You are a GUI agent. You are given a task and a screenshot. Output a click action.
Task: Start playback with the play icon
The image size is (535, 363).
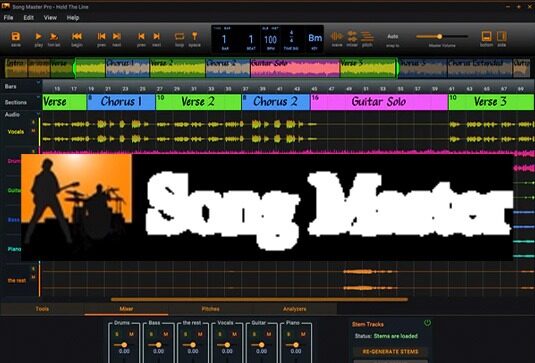[x=39, y=36]
